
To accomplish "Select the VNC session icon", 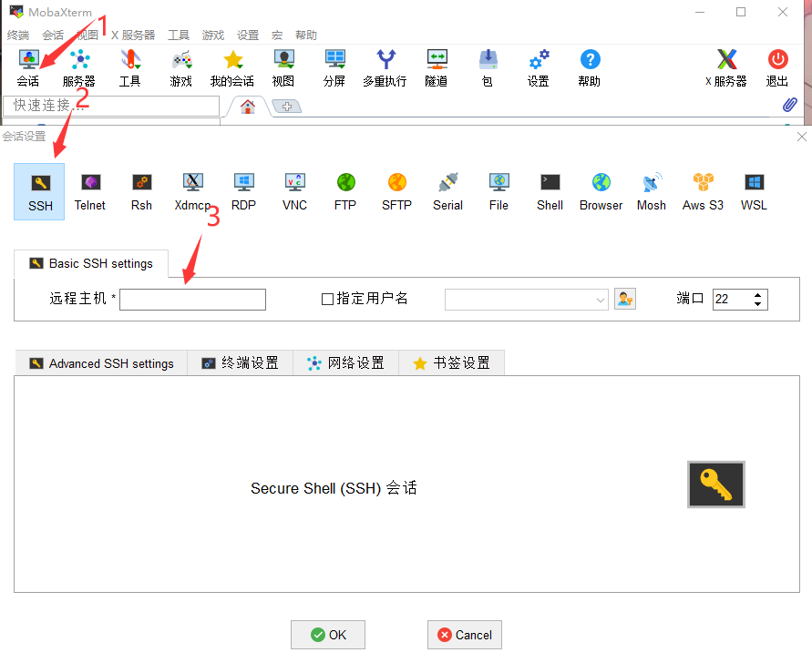I will click(x=294, y=191).
